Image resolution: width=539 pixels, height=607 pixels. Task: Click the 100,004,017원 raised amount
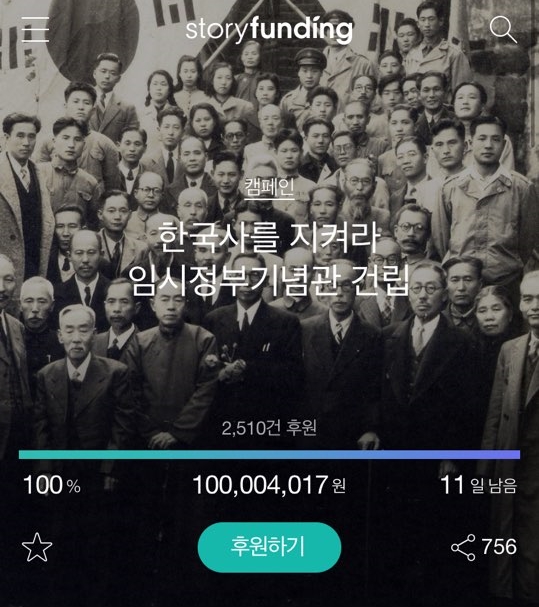click(x=269, y=485)
